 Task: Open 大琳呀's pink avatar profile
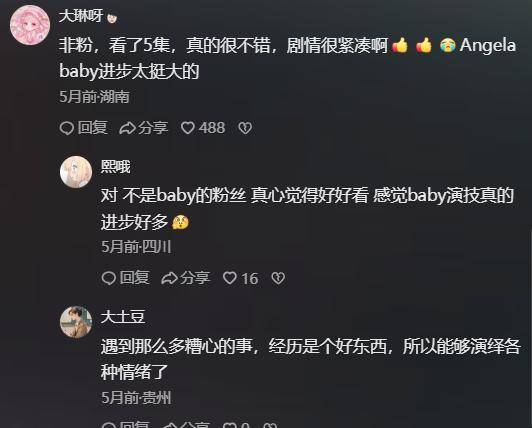(30, 25)
